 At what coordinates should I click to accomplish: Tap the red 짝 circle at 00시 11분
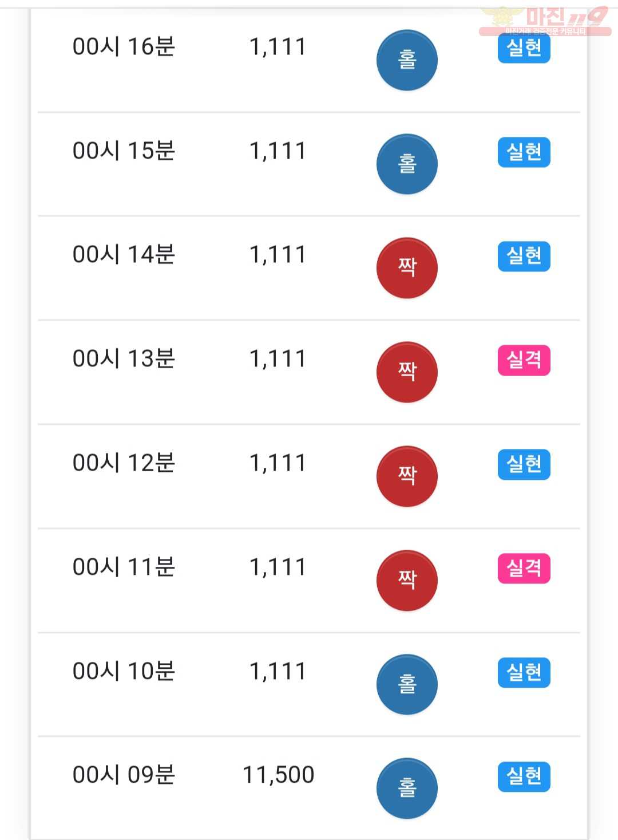click(x=407, y=581)
